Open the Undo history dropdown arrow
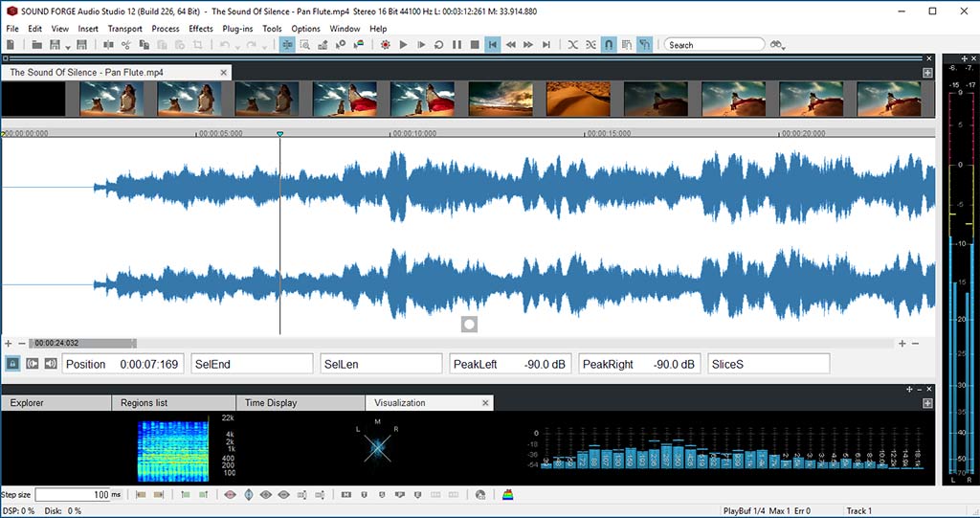The image size is (980, 518). [x=237, y=47]
